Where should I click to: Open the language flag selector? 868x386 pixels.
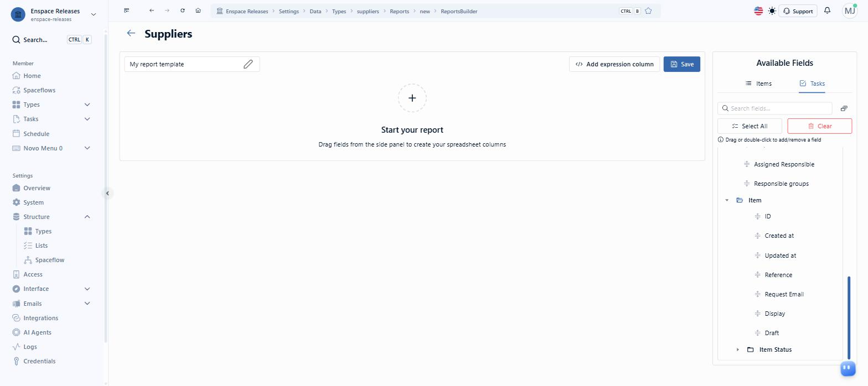click(758, 11)
